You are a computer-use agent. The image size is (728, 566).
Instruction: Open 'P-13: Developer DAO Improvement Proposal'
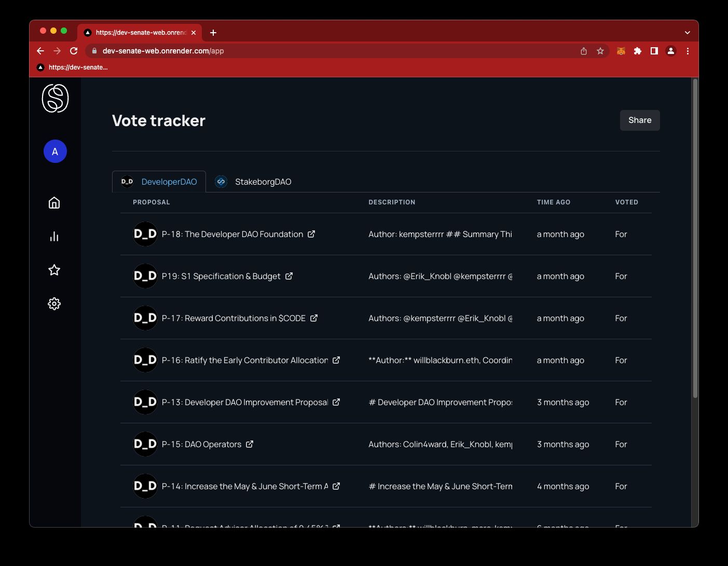[x=245, y=402]
